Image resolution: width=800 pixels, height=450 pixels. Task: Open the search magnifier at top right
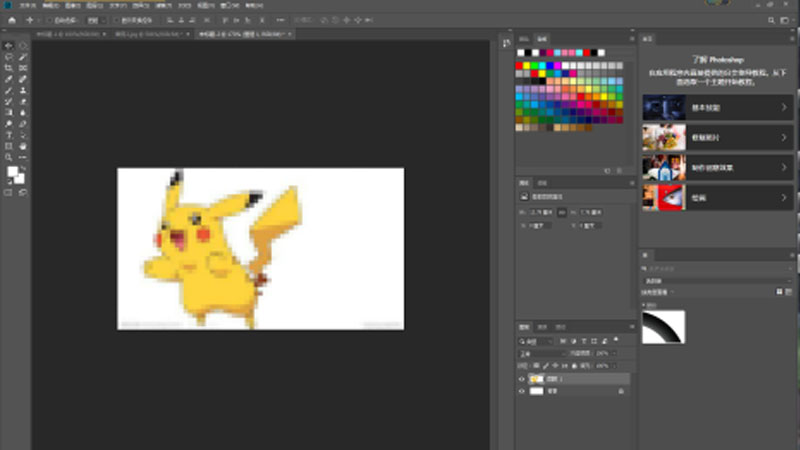pos(771,20)
